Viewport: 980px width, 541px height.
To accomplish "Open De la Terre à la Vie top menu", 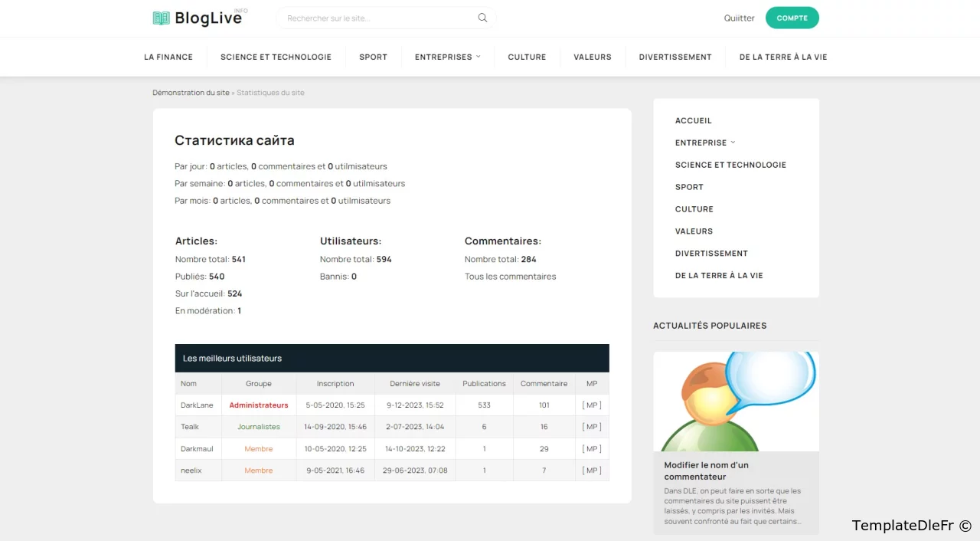I will (782, 57).
